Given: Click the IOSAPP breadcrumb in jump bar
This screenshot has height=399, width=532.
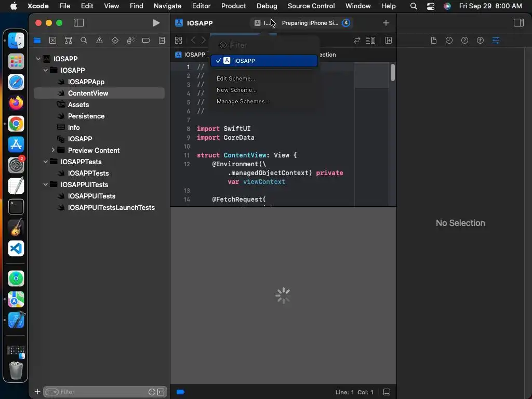Looking at the screenshot, I should (x=190, y=55).
